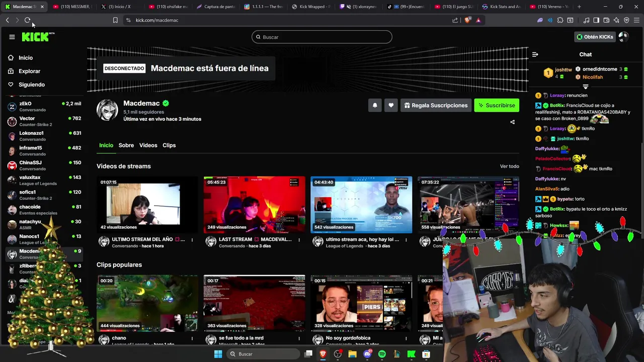This screenshot has width=644, height=362.
Task: Click Ver todo for stream videos
Action: 509,166
